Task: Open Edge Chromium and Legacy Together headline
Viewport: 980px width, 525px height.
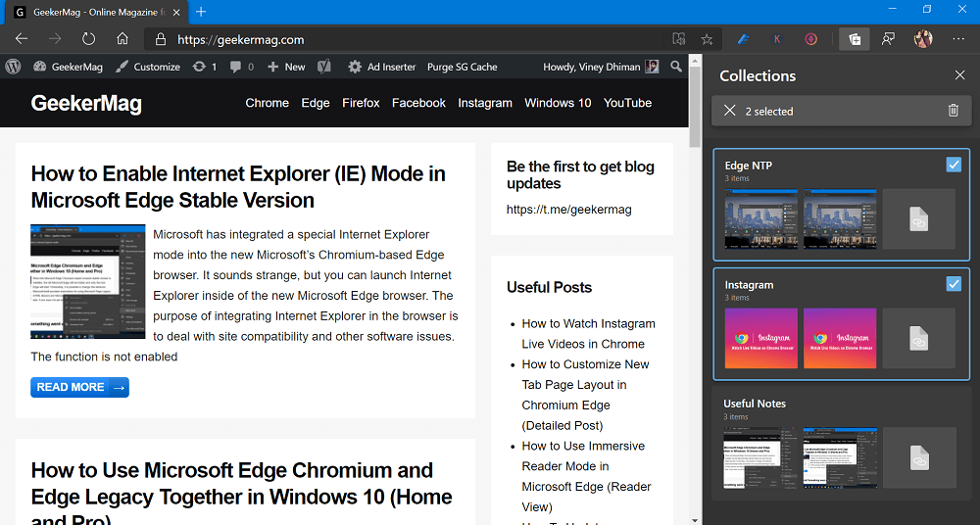Action: tap(241, 494)
